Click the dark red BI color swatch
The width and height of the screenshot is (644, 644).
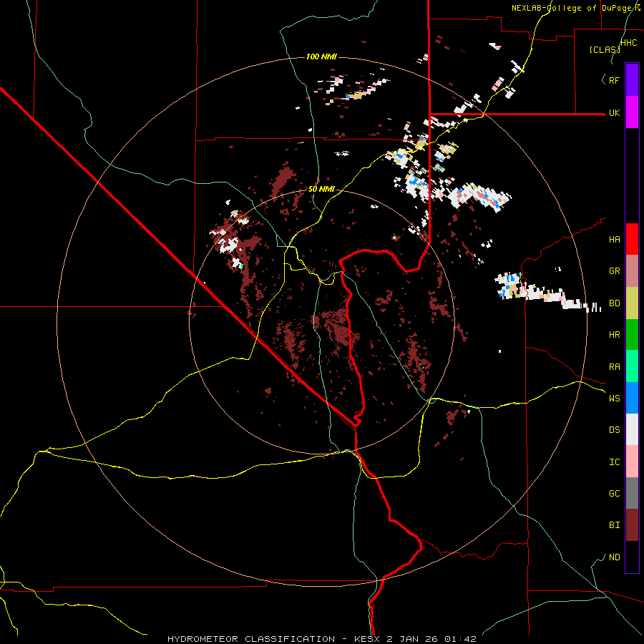[632, 525]
